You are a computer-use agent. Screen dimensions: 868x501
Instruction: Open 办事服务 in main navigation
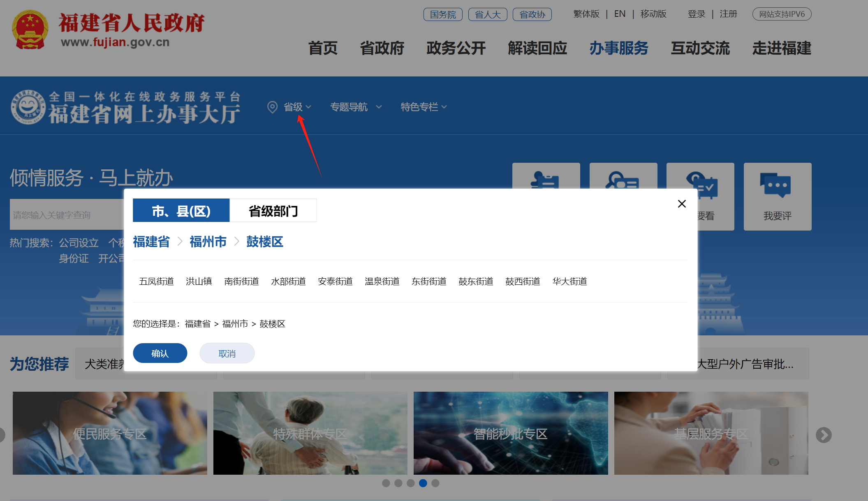click(618, 48)
